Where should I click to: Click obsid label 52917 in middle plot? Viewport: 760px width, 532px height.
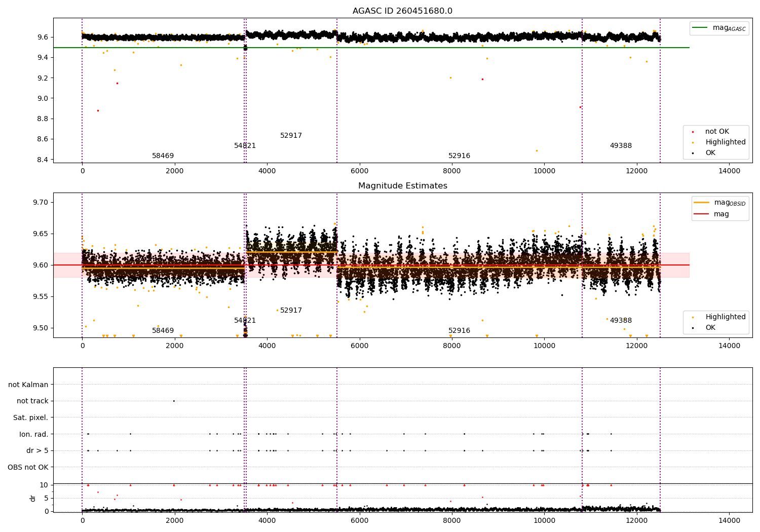(291, 311)
